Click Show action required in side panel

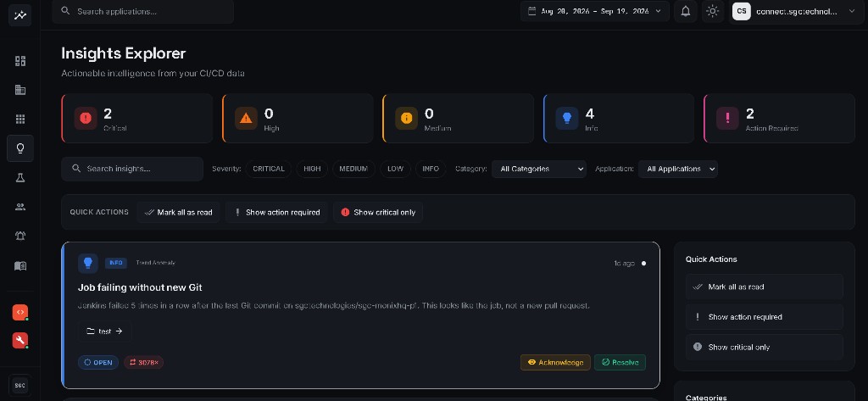[x=765, y=317]
